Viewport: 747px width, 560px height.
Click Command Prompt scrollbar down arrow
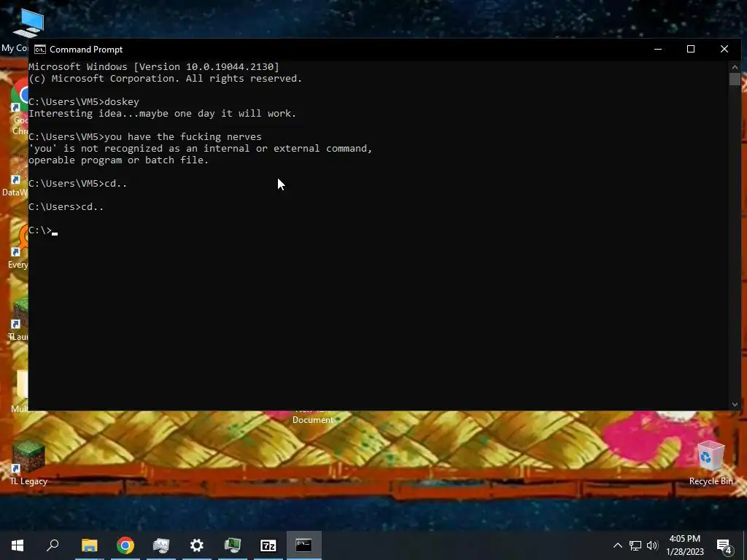pyautogui.click(x=735, y=405)
